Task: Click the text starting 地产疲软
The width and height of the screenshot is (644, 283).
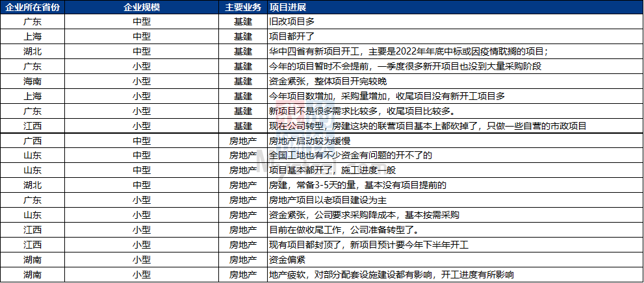Action: pos(391,275)
